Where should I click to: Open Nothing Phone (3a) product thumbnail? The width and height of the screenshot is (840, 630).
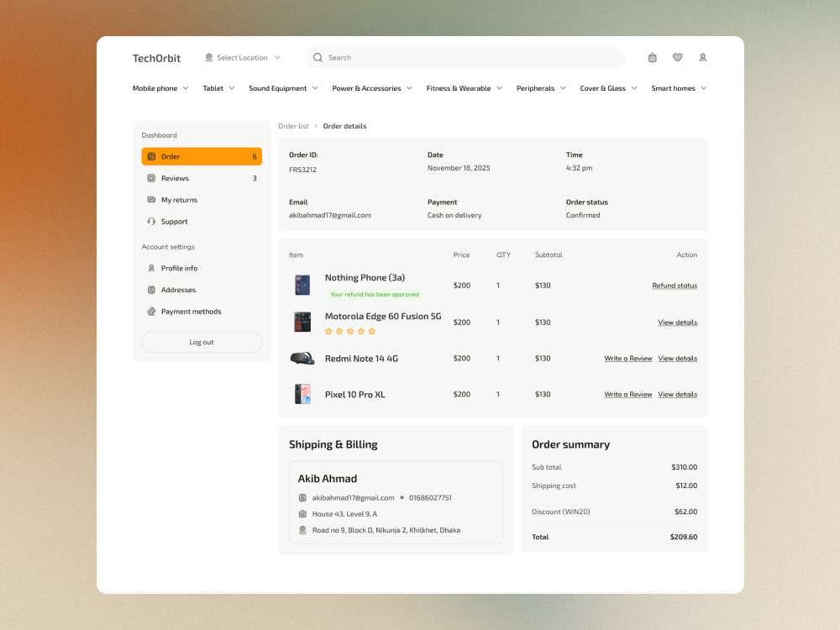click(302, 285)
